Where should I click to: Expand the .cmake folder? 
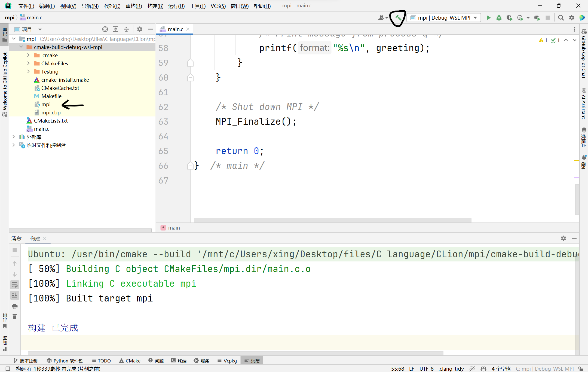28,55
